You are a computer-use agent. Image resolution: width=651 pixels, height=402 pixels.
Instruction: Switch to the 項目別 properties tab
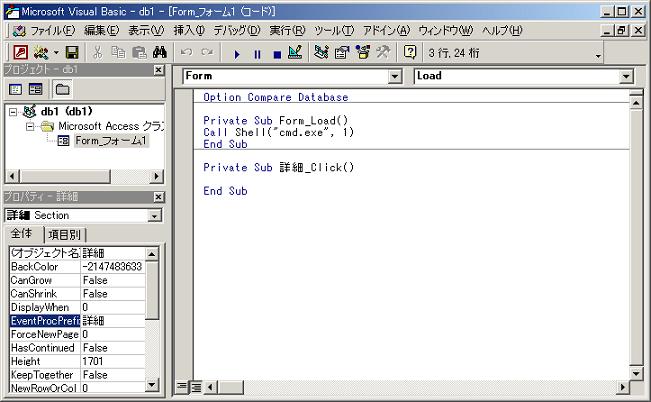(x=65, y=235)
